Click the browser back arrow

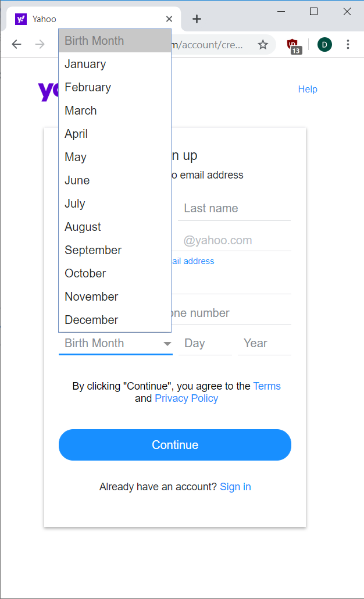point(16,45)
